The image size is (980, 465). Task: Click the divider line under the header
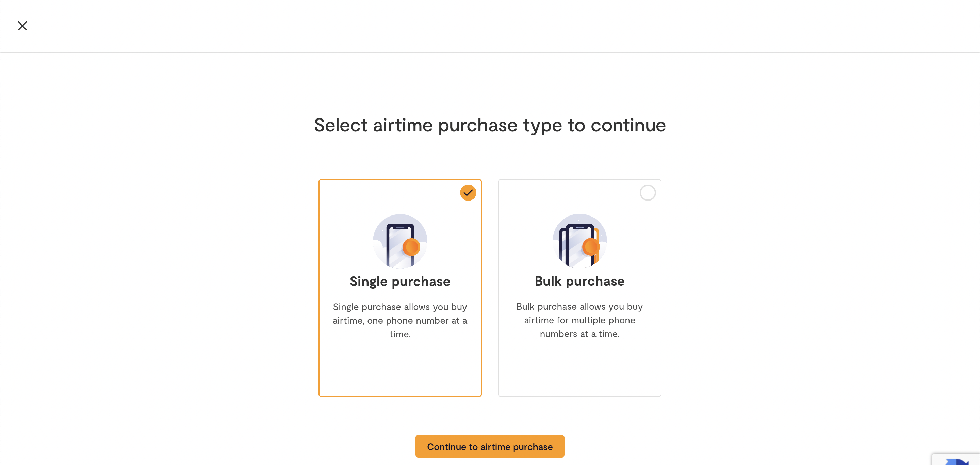pos(490,52)
